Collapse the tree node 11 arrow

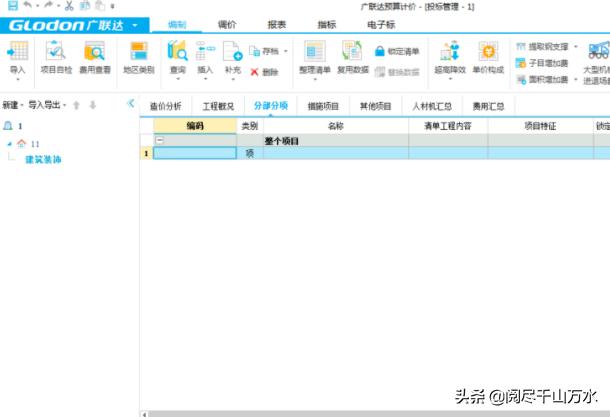point(9,144)
